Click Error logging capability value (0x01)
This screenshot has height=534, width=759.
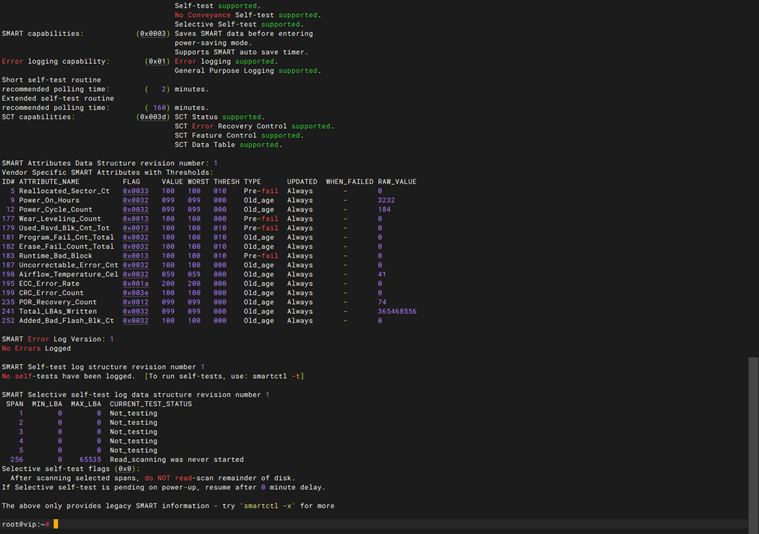coord(157,61)
